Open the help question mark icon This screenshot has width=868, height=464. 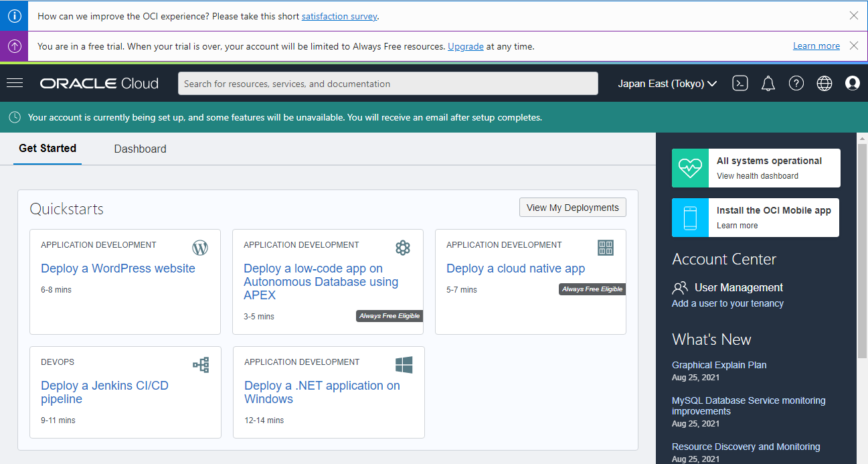(x=796, y=84)
